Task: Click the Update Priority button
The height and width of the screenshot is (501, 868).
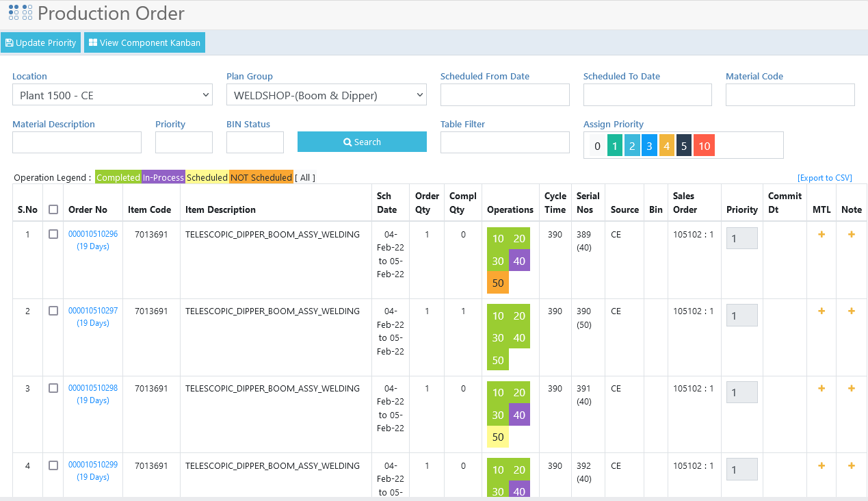Action: coord(41,42)
